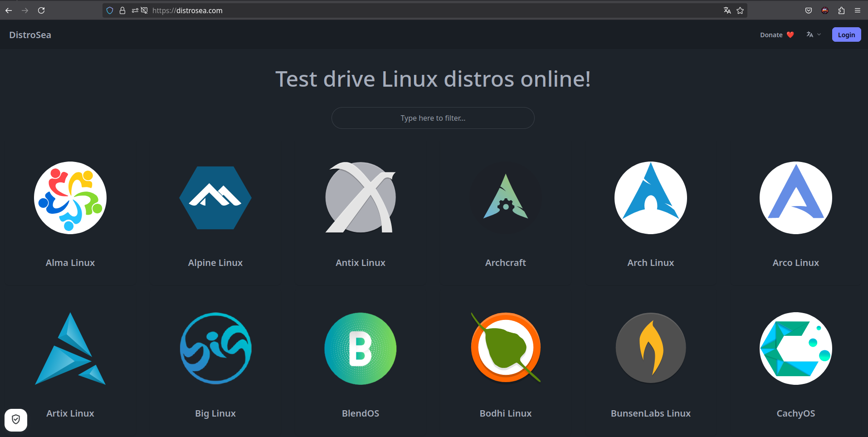Bookmark this page with star icon
Image resolution: width=868 pixels, height=437 pixels.
tap(740, 10)
